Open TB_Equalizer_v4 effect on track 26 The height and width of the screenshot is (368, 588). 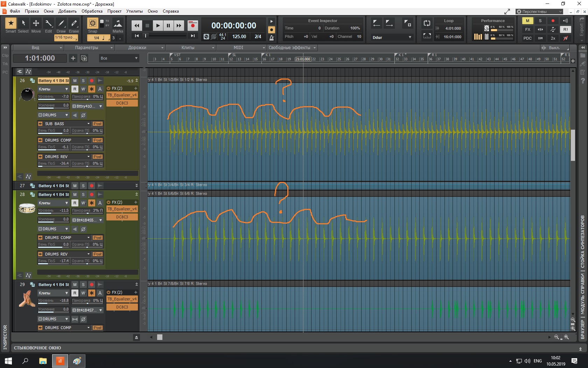point(122,95)
